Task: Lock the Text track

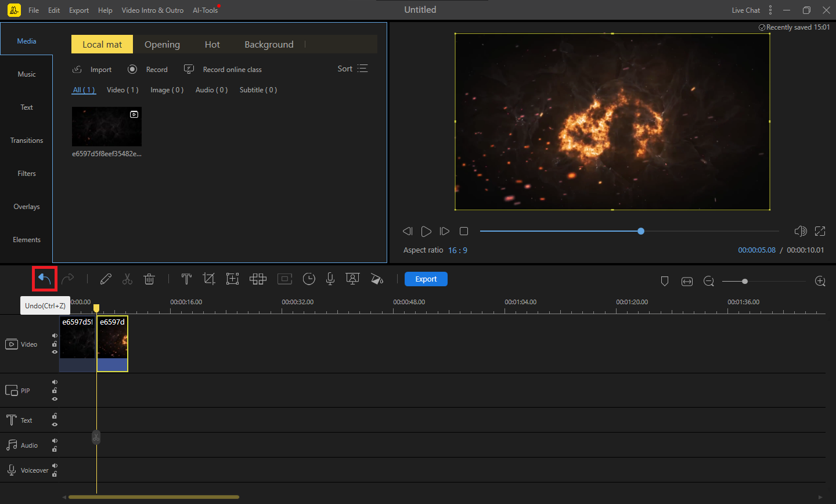Action: click(55, 416)
